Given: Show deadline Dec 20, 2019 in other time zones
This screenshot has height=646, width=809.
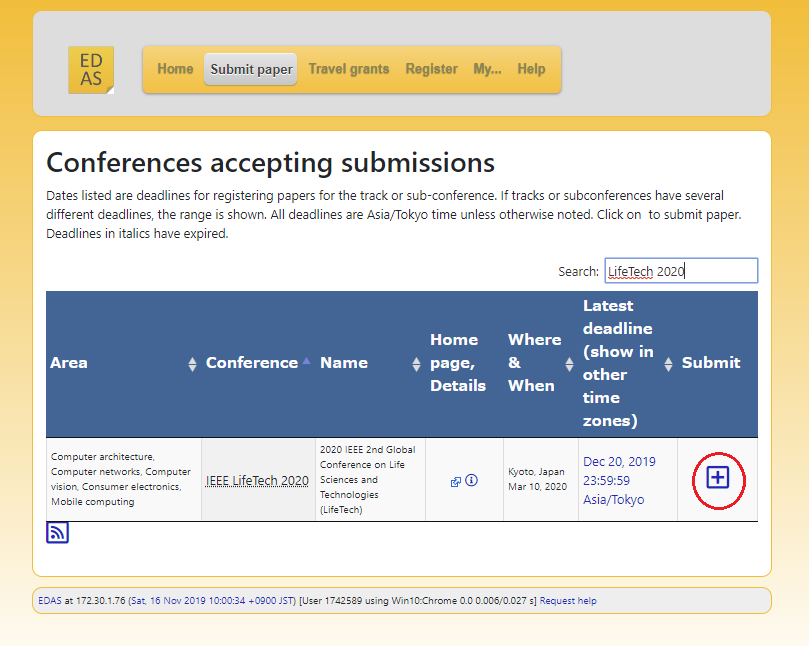Looking at the screenshot, I should tap(619, 480).
